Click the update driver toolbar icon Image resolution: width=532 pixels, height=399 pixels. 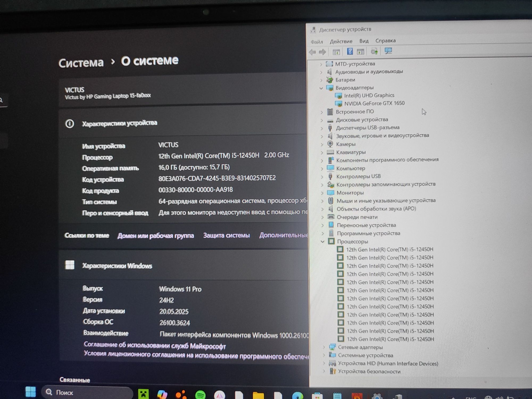[x=374, y=51]
